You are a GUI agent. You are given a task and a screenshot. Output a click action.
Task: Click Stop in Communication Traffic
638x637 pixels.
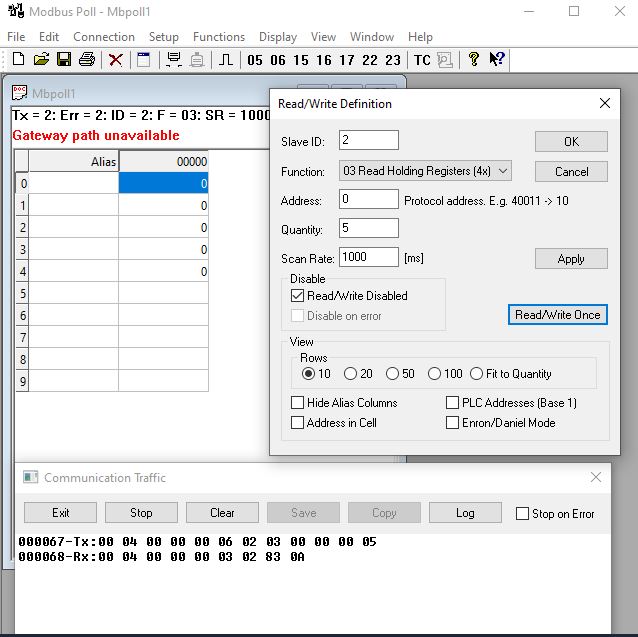click(141, 513)
